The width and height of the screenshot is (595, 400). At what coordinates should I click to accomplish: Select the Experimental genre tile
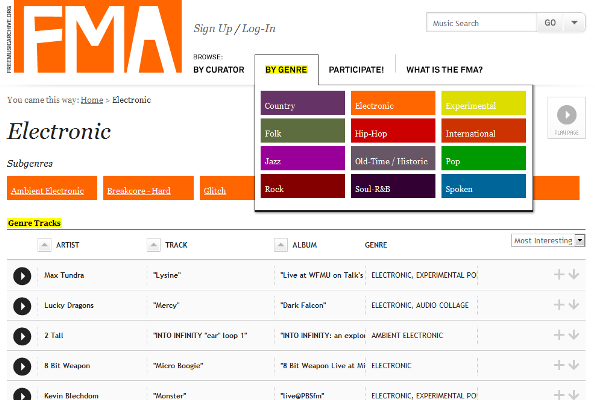pyautogui.click(x=483, y=103)
